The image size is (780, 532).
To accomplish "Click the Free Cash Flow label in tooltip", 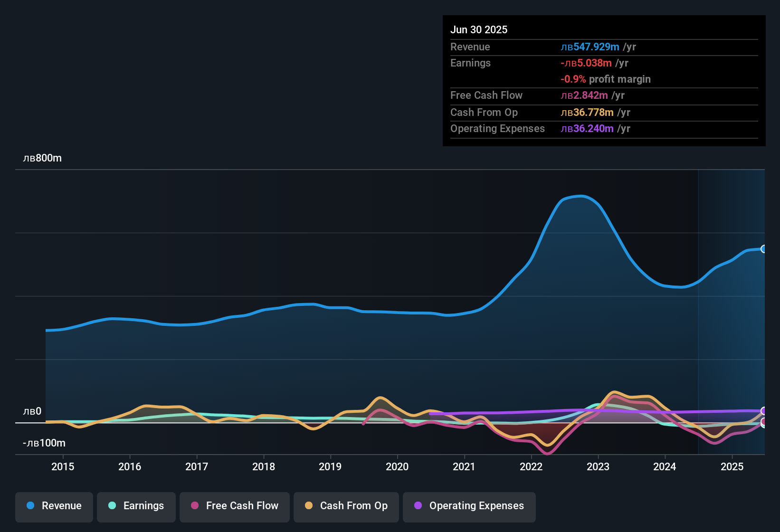I will [x=486, y=95].
